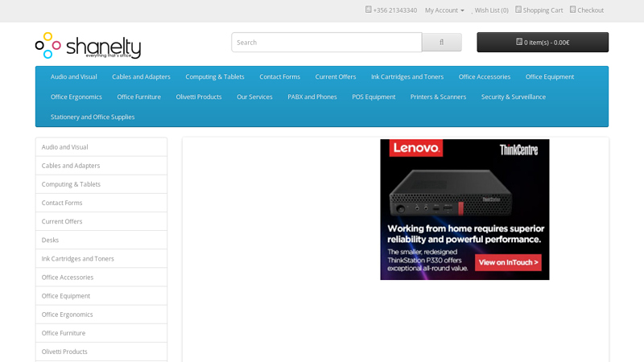The height and width of the screenshot is (362, 644).
Task: Select Olivetti Products in sidebar list
Action: (x=101, y=352)
